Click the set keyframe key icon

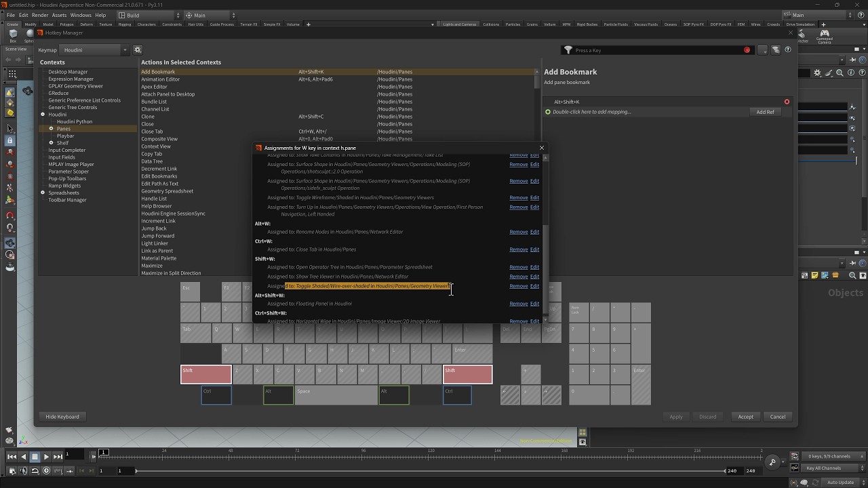pos(772,462)
